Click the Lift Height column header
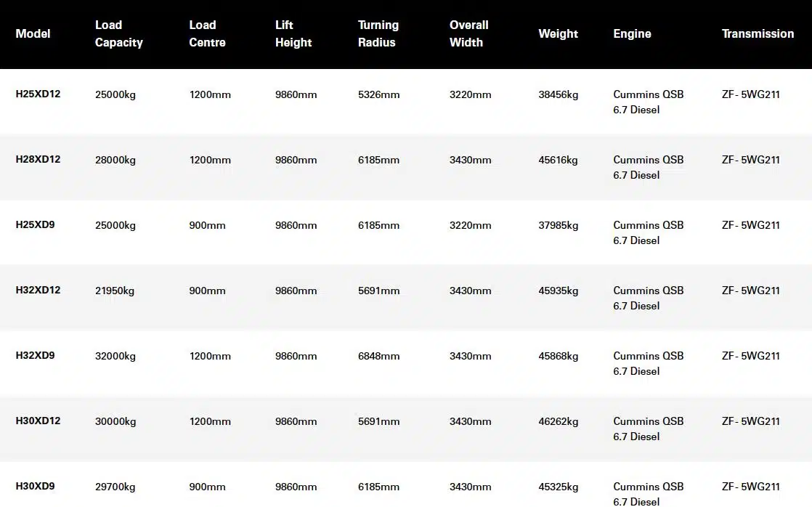Viewport: 812px width, 507px height. pos(293,33)
